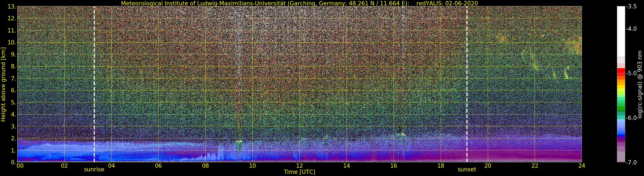The height and width of the screenshot is (176, 644).
Task: Click the 'sunrise' label below the axis
Action: (94, 170)
